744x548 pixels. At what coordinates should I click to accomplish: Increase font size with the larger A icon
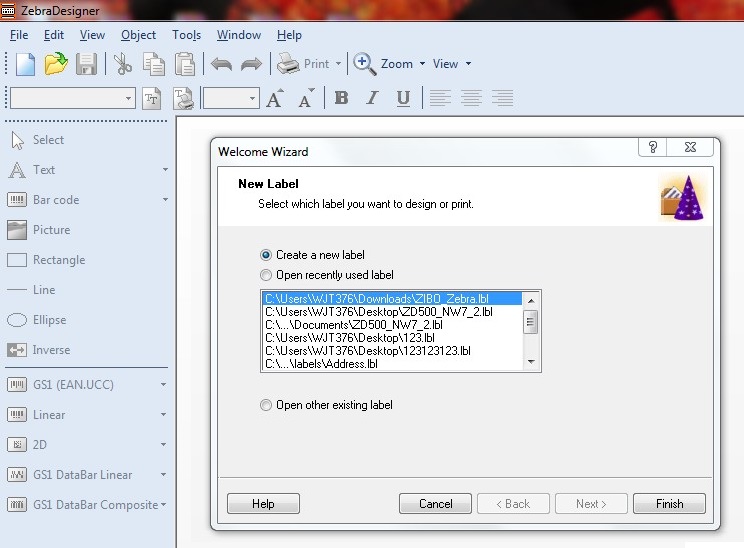[x=275, y=98]
